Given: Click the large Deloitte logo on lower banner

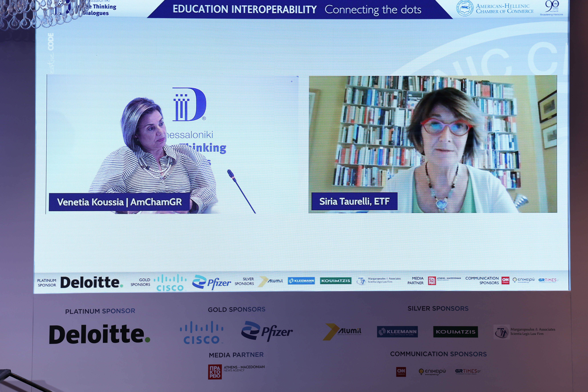Looking at the screenshot, I should pos(100,334).
